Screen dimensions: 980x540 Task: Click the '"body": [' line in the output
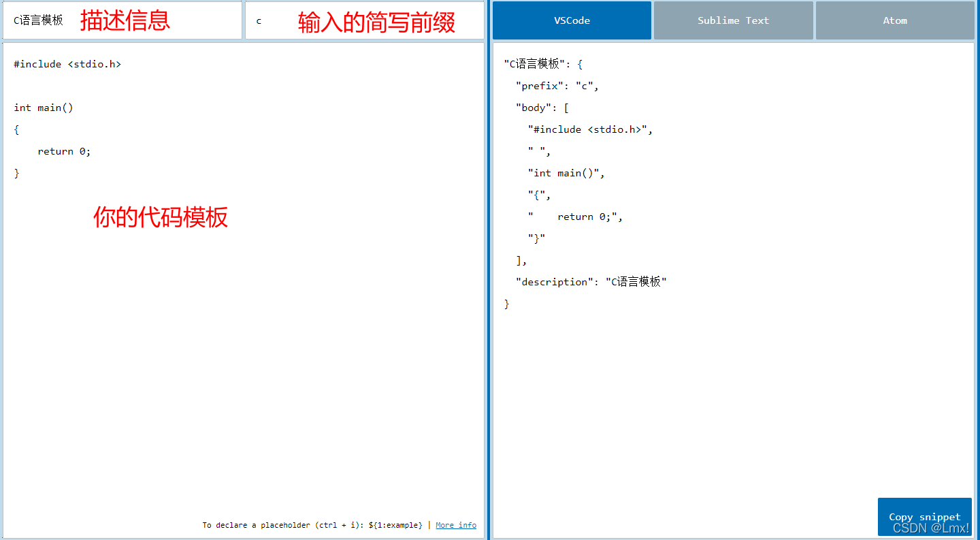pos(542,108)
